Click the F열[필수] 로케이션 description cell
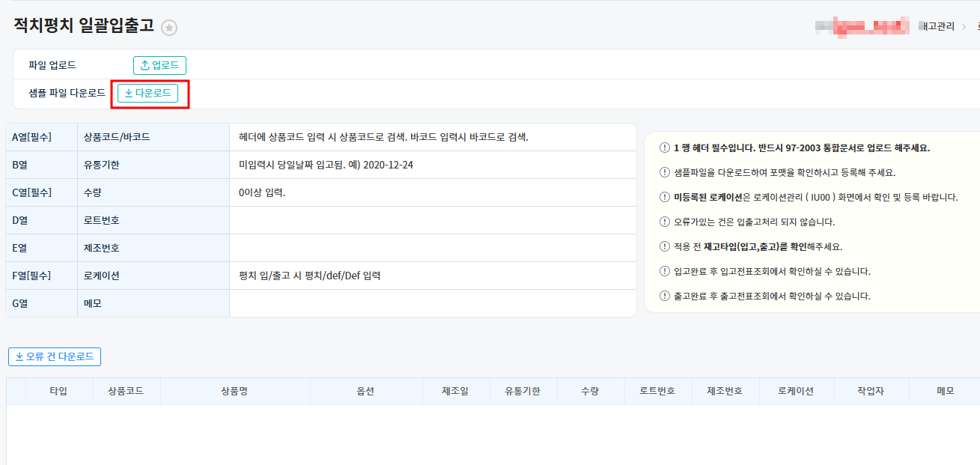Image resolution: width=980 pixels, height=465 pixels. coord(432,276)
